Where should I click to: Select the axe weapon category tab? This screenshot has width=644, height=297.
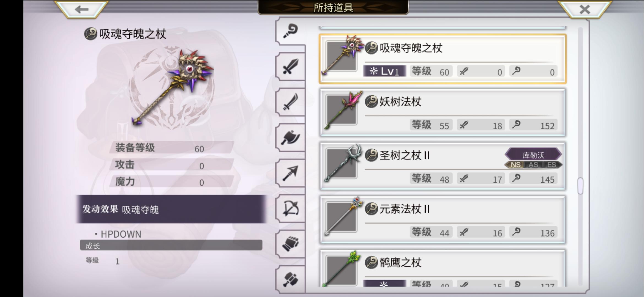(x=290, y=137)
